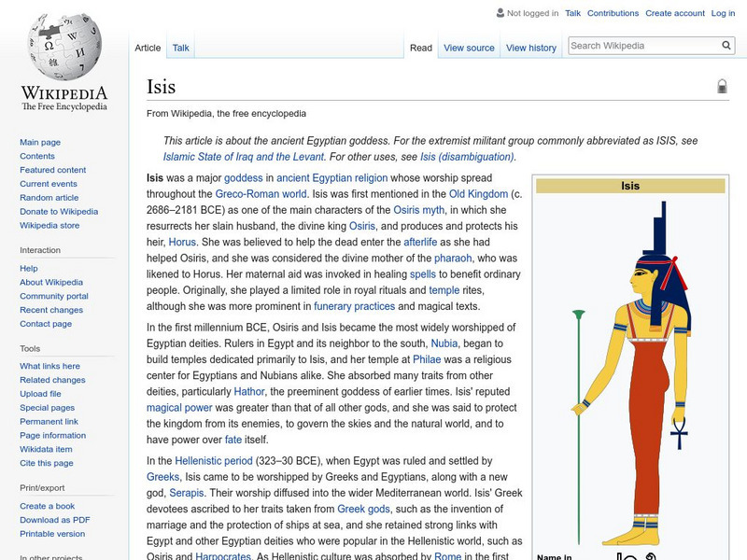Open the Philae link

coord(427,359)
